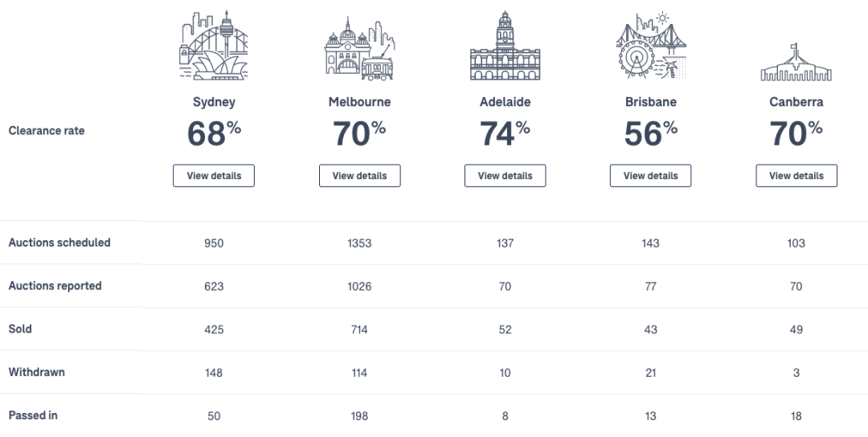Screen dimensions: 868x437
Task: Click the Auctions reported row label
Action: [55, 285]
